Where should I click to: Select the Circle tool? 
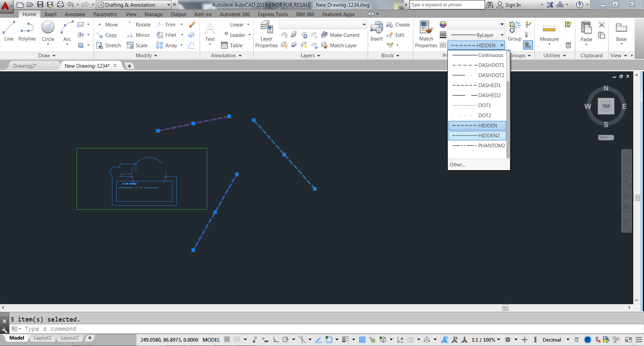pos(48,31)
